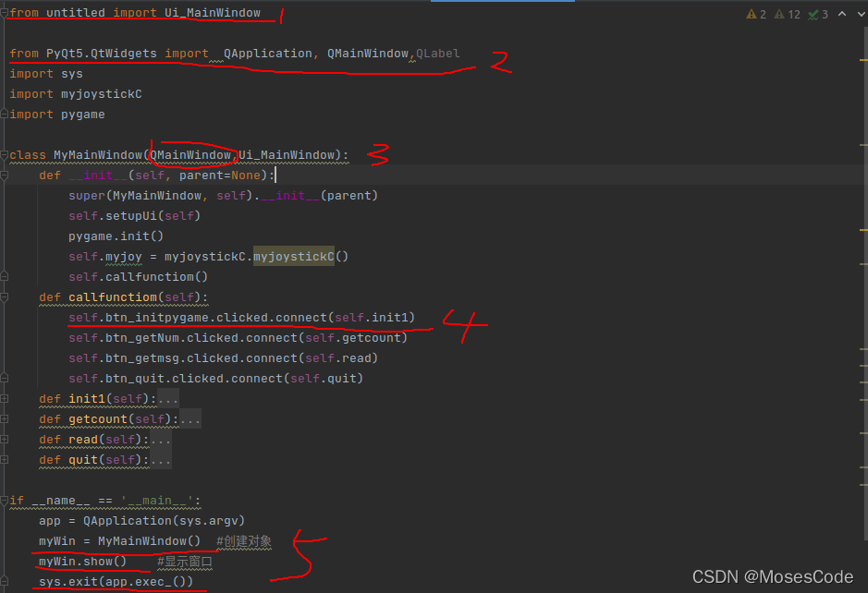
Task: Click the ellipsis placeholder after def quit(self):
Action: 161,460
